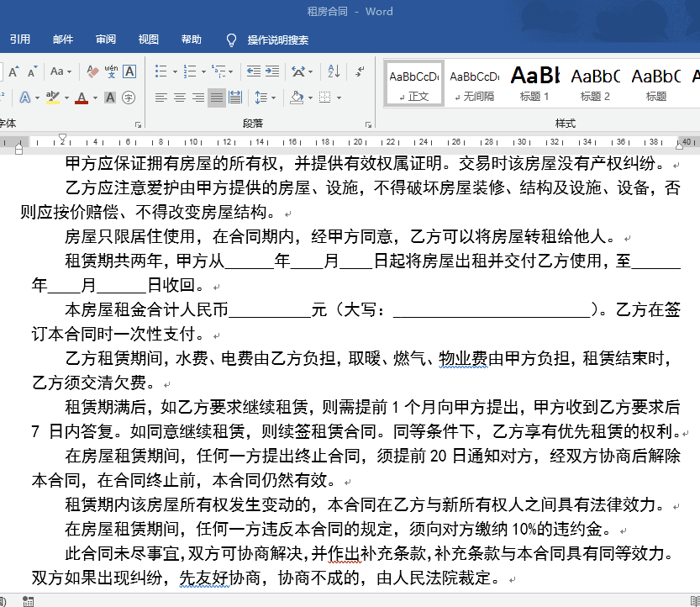
Task: Click the Distributed alignment icon
Action: pyautogui.click(x=235, y=98)
